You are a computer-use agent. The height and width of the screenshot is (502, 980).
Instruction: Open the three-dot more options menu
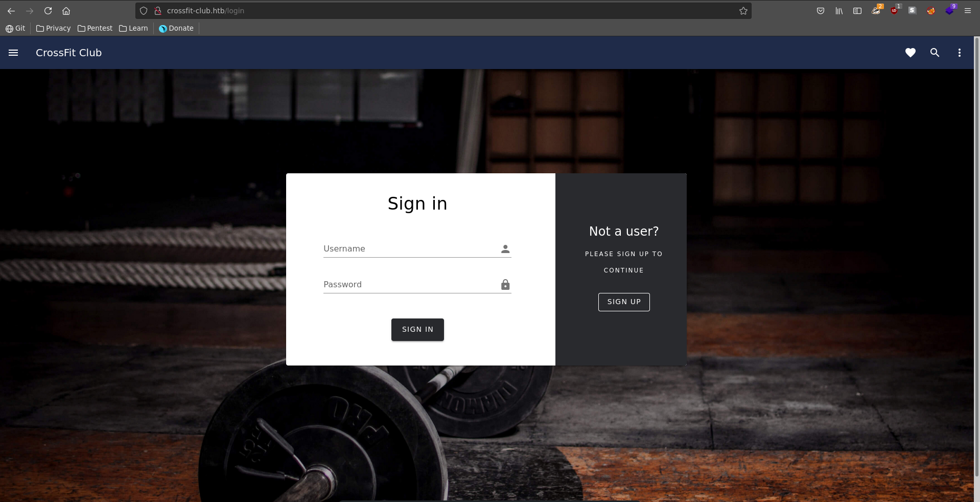(x=959, y=53)
